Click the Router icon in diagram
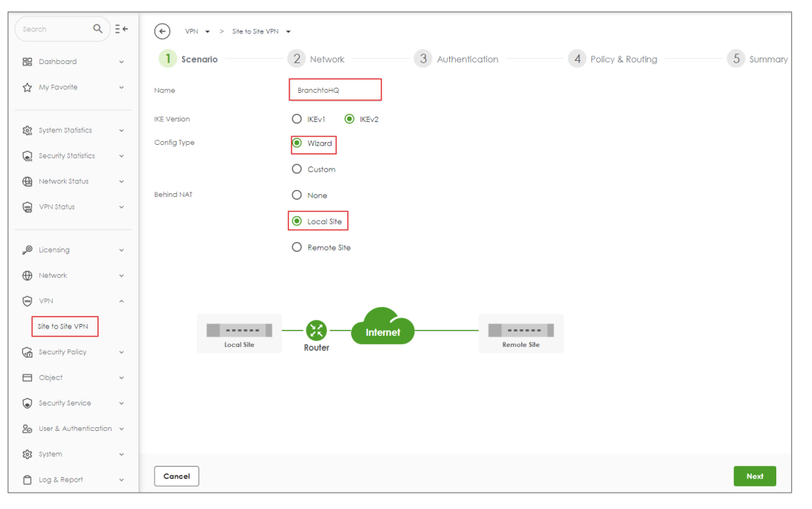The height and width of the screenshot is (509, 812). point(316,331)
